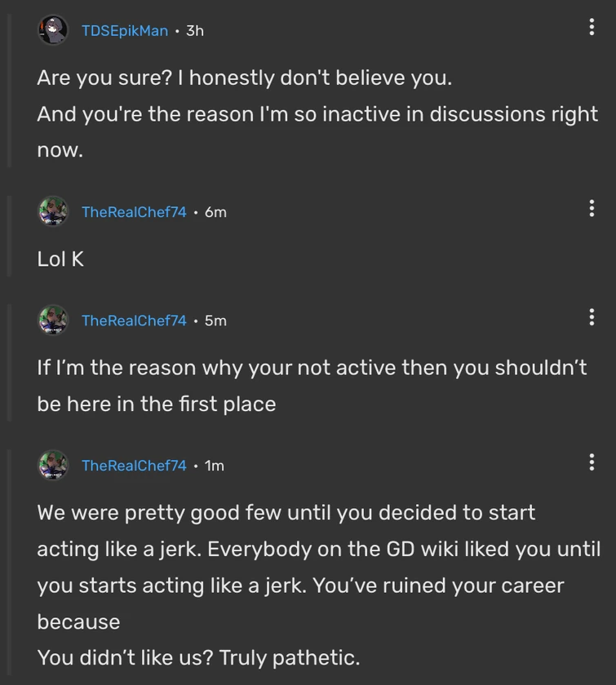The width and height of the screenshot is (616, 685).
Task: Click the "If I'm the reason" comment text
Action: 312,368
